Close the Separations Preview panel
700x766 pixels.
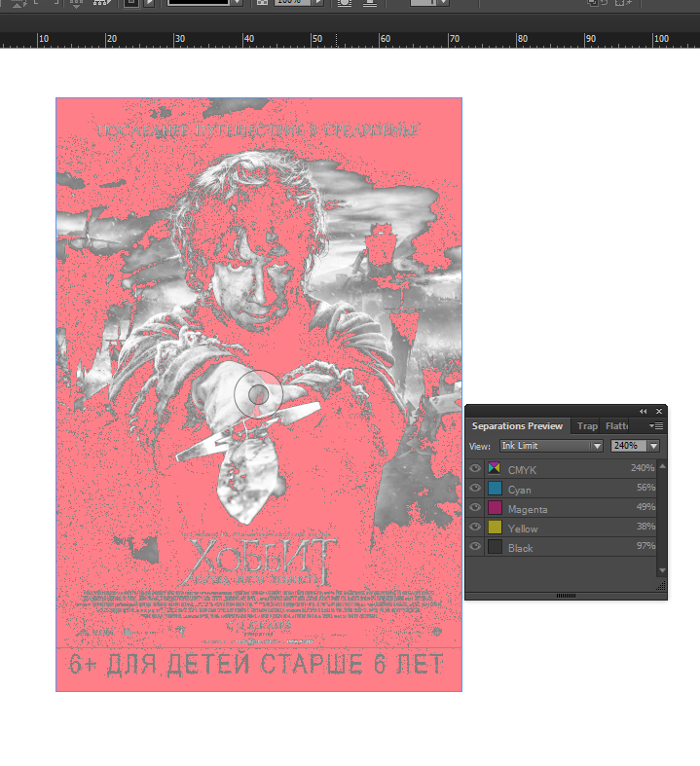click(x=659, y=412)
